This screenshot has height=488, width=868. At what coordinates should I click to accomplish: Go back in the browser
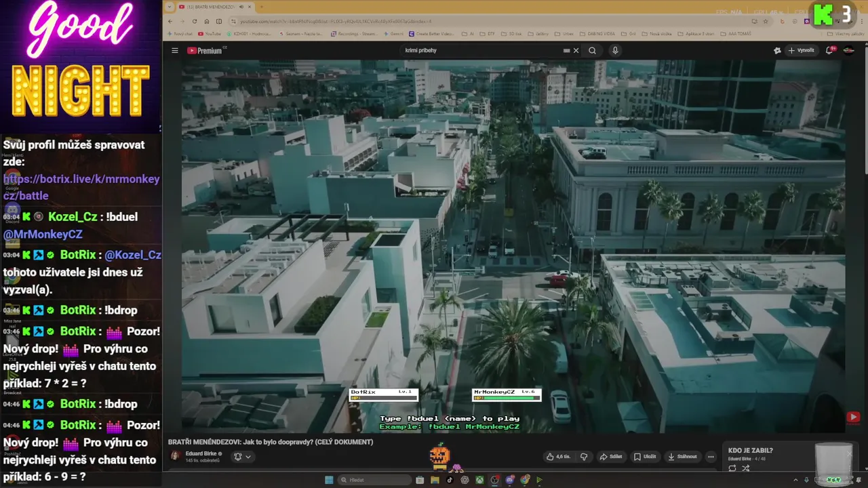170,21
